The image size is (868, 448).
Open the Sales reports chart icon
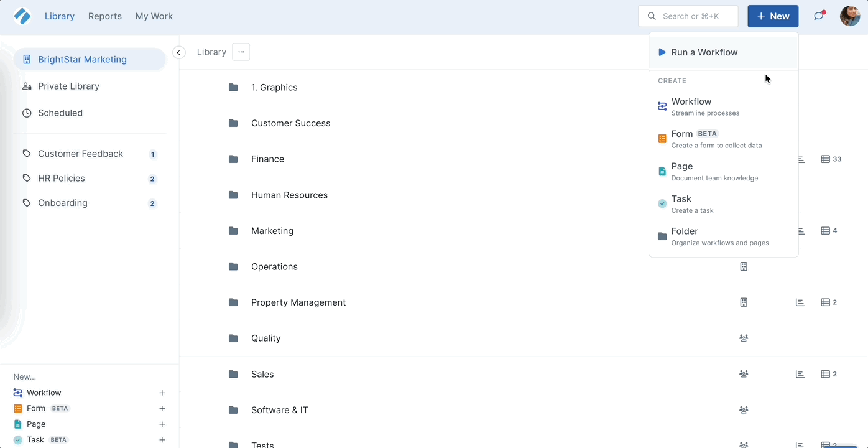click(800, 374)
